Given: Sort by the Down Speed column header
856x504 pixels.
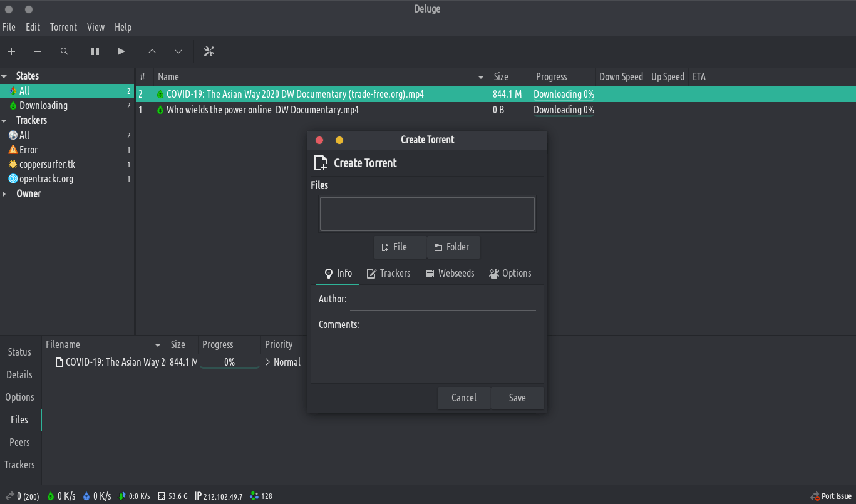Looking at the screenshot, I should click(621, 77).
